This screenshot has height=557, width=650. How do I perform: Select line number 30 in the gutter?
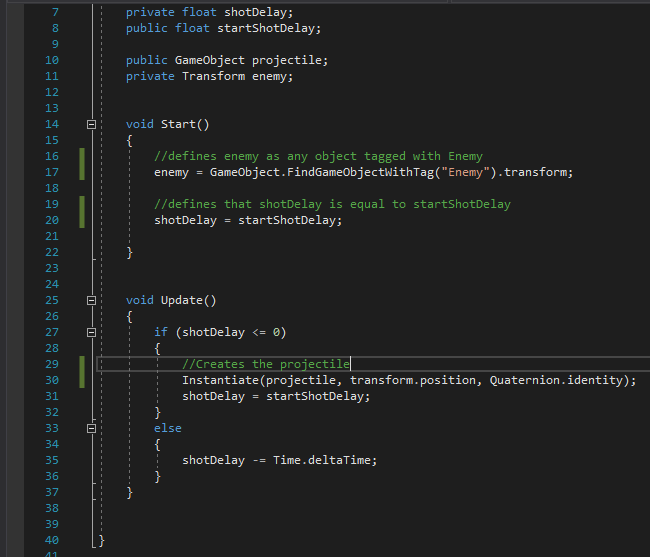(52, 380)
